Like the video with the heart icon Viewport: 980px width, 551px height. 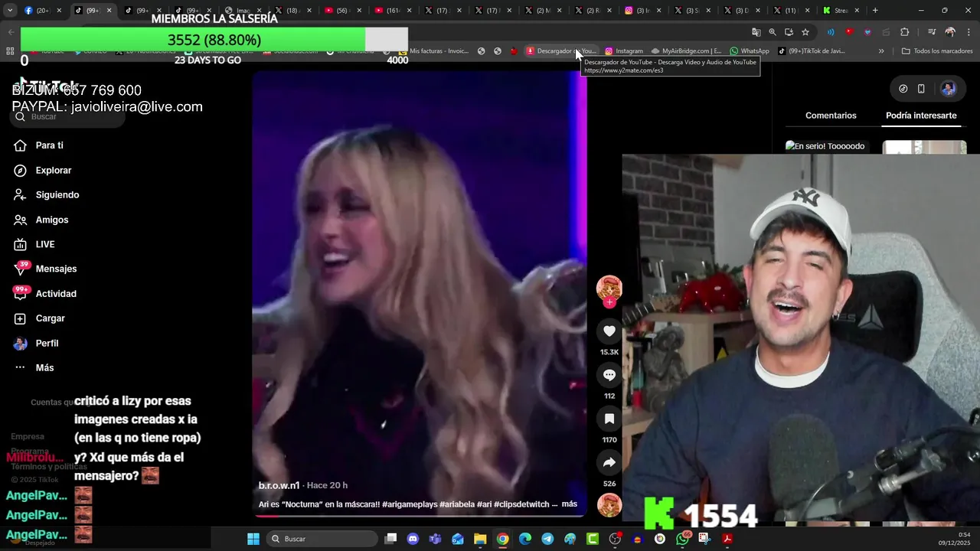(x=609, y=331)
